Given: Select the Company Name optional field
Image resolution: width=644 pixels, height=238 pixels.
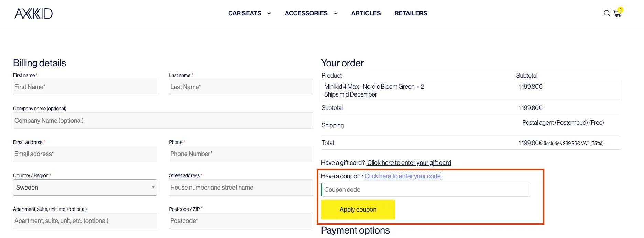Looking at the screenshot, I should pyautogui.click(x=163, y=121).
